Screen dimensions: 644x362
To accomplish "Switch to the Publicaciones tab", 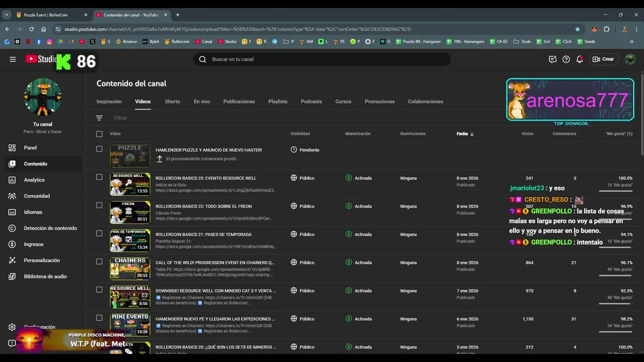I will 239,102.
